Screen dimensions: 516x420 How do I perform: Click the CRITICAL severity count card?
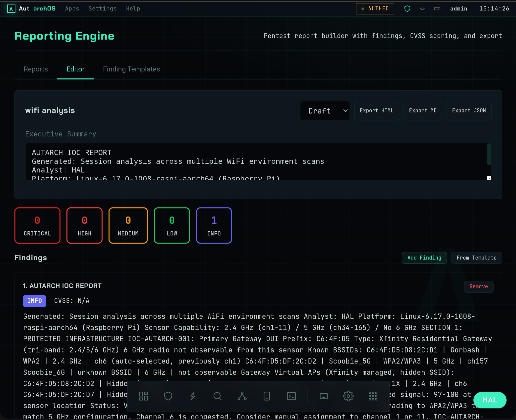coord(37,225)
